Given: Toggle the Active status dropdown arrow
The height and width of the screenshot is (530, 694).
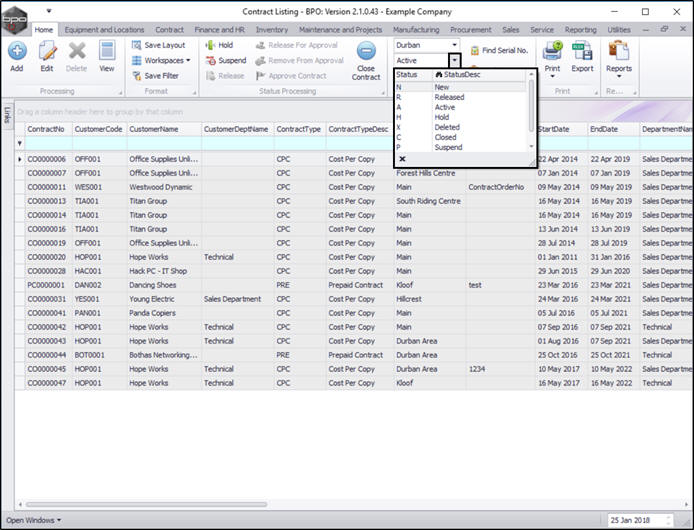Looking at the screenshot, I should 455,60.
